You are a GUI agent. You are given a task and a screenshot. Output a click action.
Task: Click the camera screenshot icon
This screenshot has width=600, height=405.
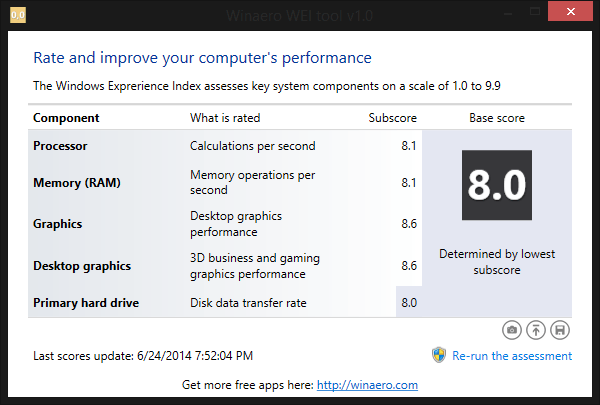click(512, 330)
